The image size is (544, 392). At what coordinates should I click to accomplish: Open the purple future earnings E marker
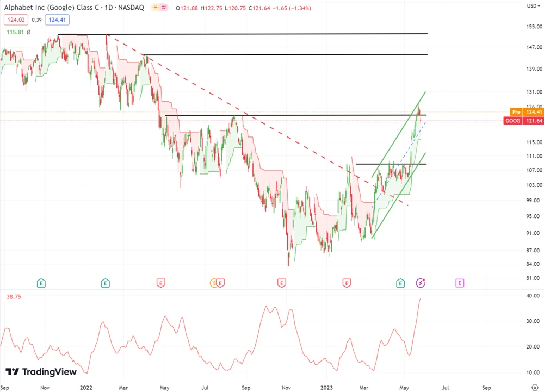pos(460,283)
